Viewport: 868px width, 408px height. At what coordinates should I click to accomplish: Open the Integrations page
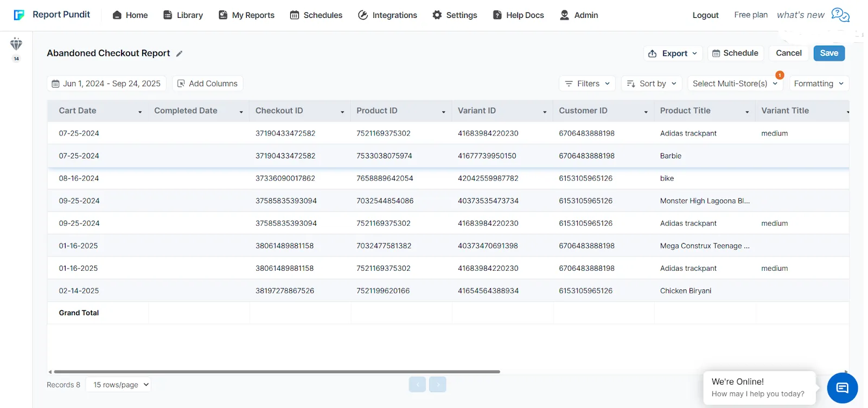[x=388, y=15]
